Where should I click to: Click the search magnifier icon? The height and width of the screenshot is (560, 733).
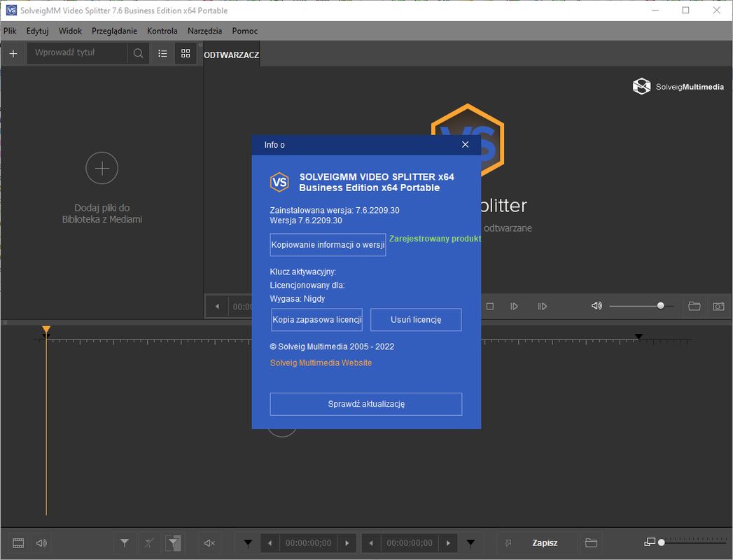tap(138, 53)
